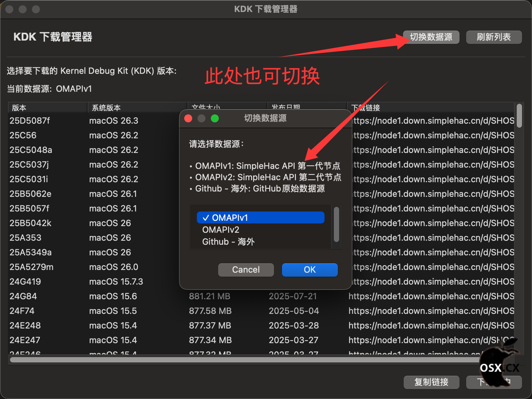The width and height of the screenshot is (532, 399).
Task: Click the download button at bottom right
Action: point(493,382)
